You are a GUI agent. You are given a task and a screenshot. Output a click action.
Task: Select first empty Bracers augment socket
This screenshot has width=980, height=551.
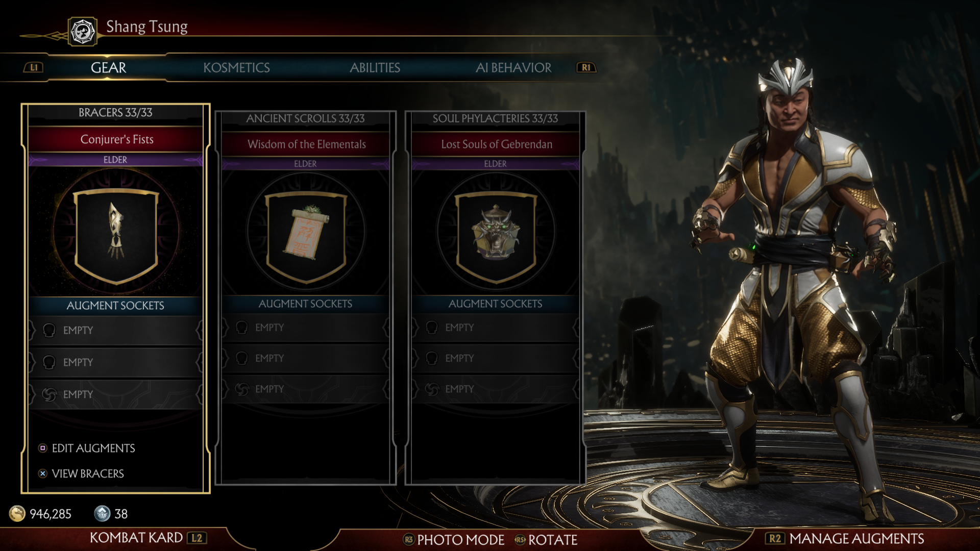click(116, 331)
